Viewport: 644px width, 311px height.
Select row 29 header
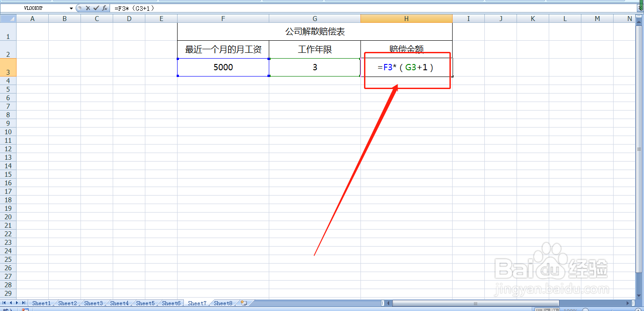tap(8, 294)
